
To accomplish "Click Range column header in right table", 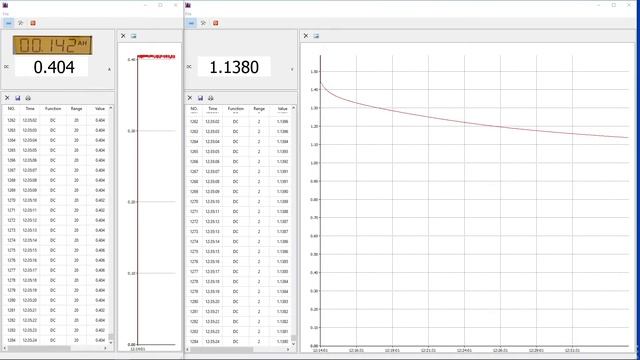I will pos(259,109).
